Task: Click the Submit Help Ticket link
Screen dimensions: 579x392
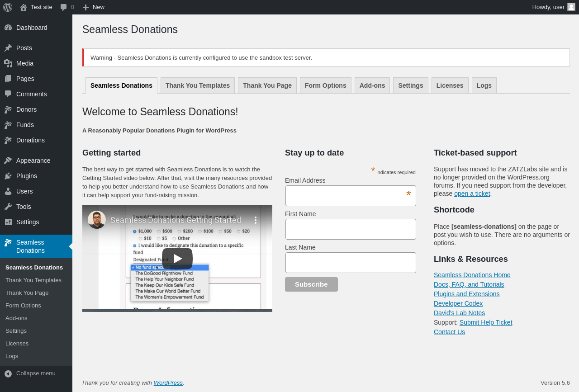Action: coord(486,322)
